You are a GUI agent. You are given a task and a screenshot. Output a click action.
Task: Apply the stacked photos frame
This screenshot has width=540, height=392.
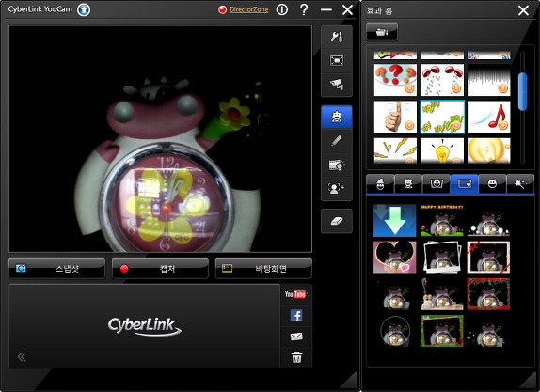[x=442, y=257]
